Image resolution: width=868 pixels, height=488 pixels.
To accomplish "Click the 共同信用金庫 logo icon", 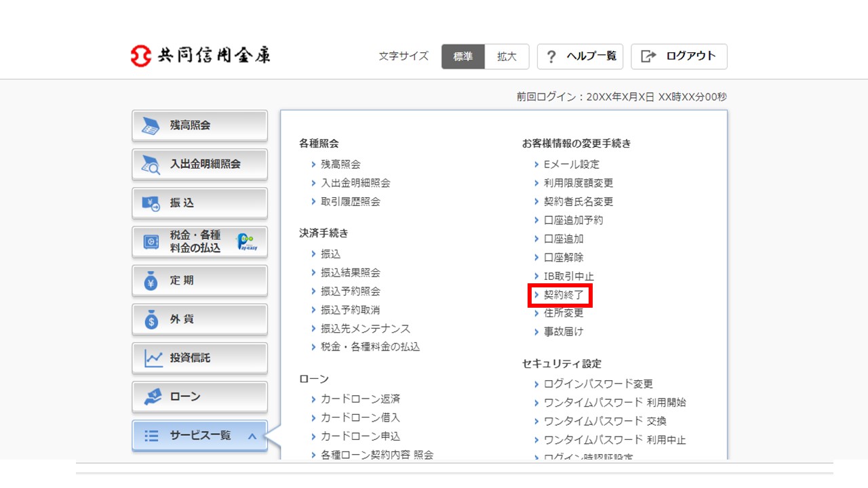I will coord(140,56).
